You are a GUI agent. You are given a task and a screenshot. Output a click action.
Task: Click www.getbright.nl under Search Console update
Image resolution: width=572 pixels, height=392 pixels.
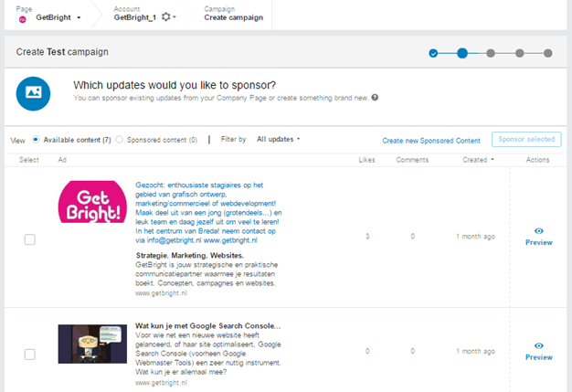tap(161, 383)
